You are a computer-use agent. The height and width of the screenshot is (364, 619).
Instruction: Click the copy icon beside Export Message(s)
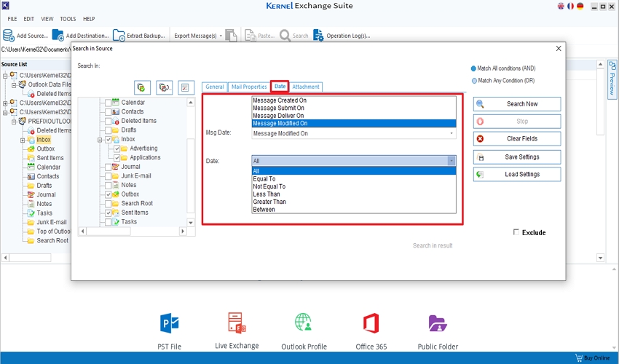[x=231, y=35]
